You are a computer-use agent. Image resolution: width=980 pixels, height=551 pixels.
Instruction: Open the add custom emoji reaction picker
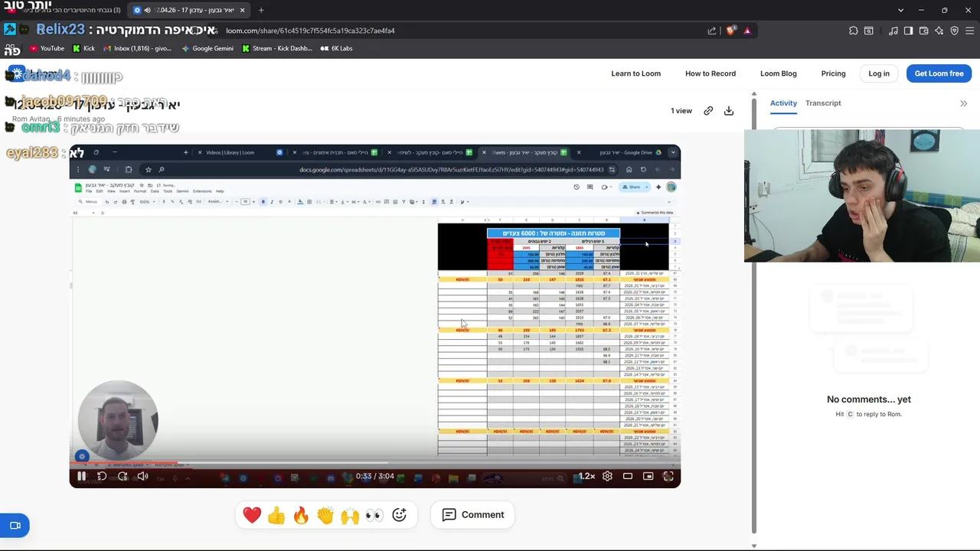tap(399, 515)
